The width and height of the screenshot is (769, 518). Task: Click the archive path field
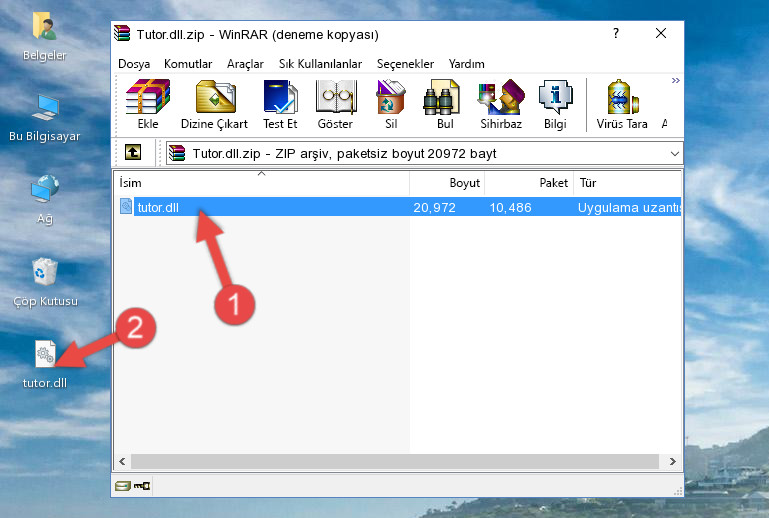tap(423, 154)
